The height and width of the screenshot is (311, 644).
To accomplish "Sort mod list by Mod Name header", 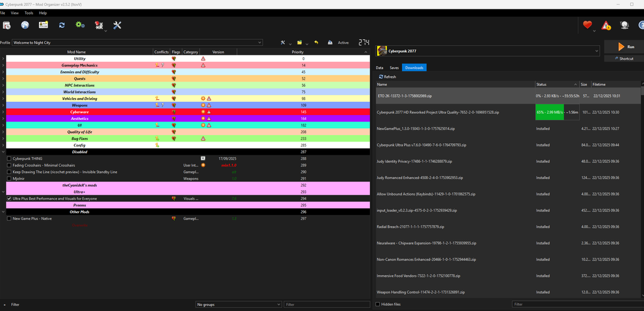I will pyautogui.click(x=76, y=52).
